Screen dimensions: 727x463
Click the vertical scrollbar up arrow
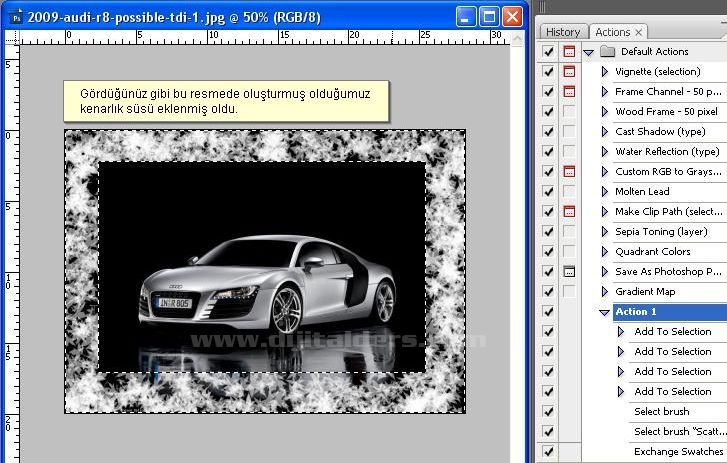tap(517, 39)
